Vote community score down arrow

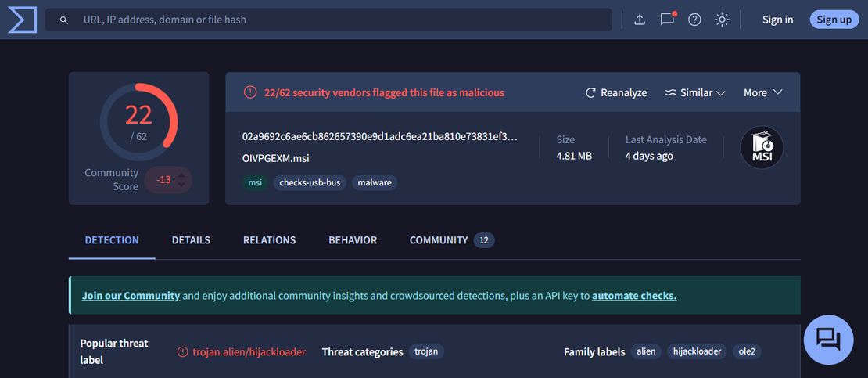pos(181,185)
